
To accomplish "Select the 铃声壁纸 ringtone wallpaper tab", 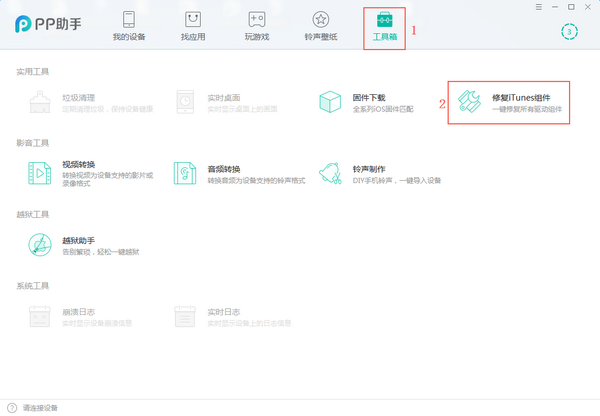I will (x=320, y=27).
